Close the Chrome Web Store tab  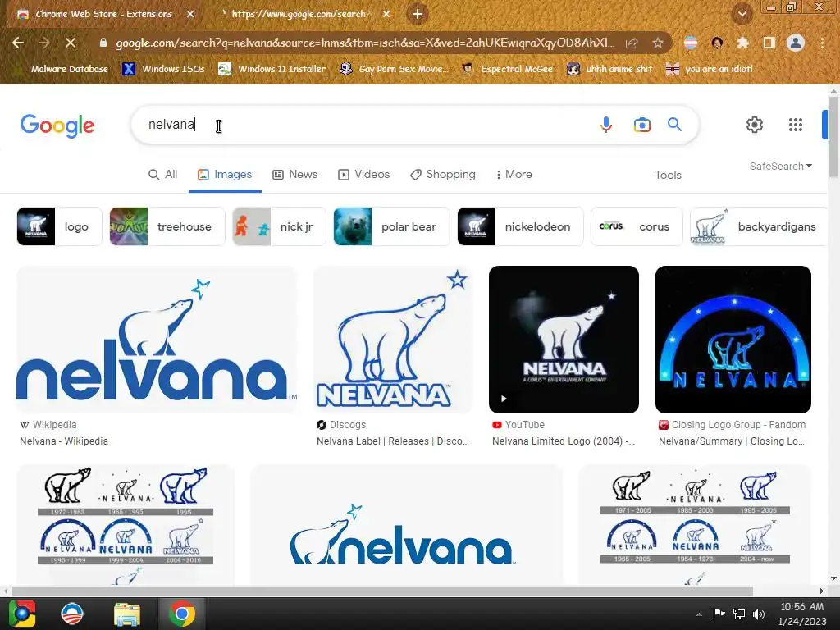tap(190, 15)
